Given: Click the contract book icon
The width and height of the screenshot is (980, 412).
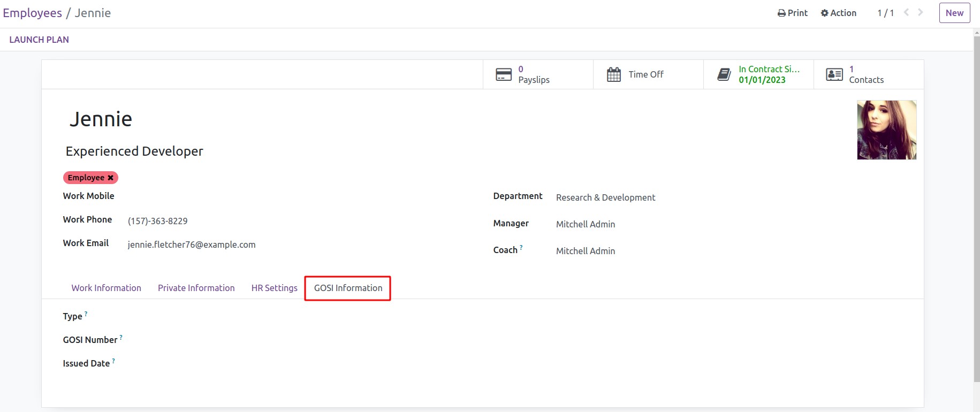Looking at the screenshot, I should [724, 74].
